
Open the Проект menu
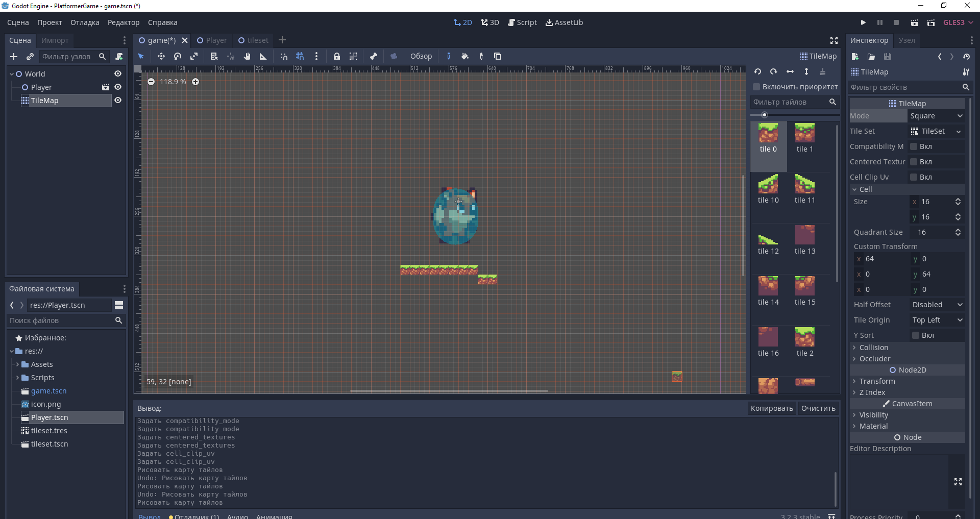[50, 22]
